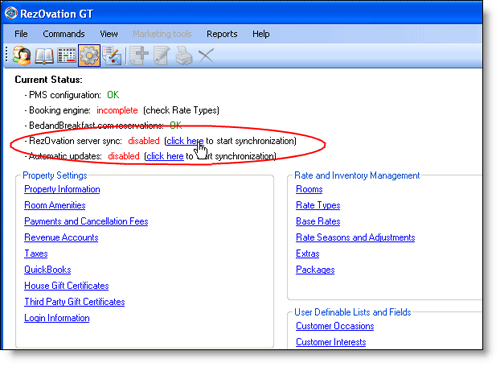The height and width of the screenshot is (367, 500).
Task: Click 'Rate and Inventory Management' group title
Action: [357, 175]
